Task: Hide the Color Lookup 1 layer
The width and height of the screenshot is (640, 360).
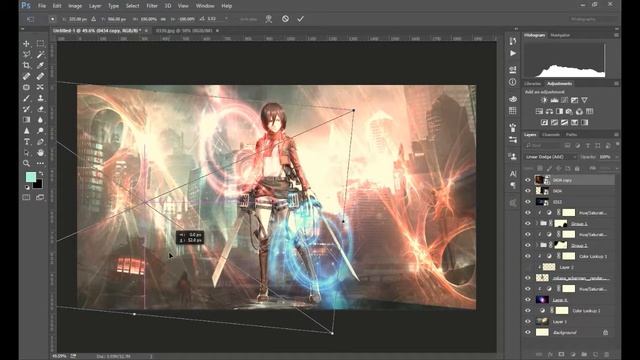Action: tap(528, 256)
